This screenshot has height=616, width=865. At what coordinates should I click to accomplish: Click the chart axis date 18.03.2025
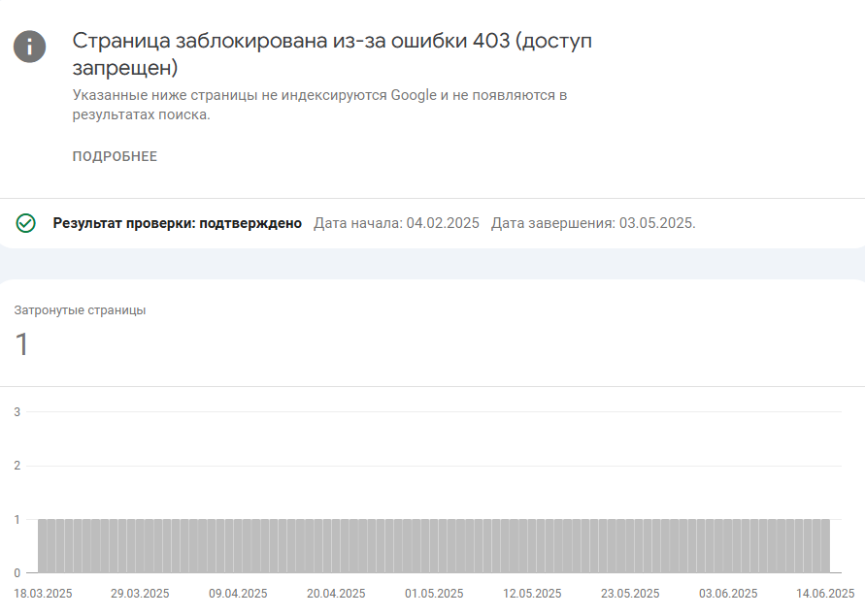click(43, 594)
